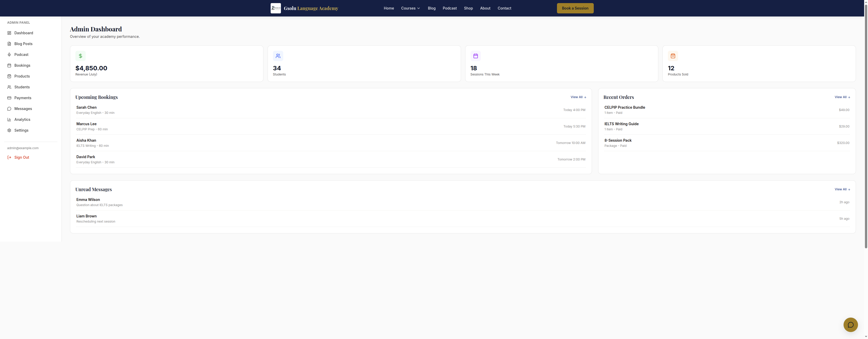Open the floating chat bubble icon
868x339 pixels.
[x=851, y=325]
